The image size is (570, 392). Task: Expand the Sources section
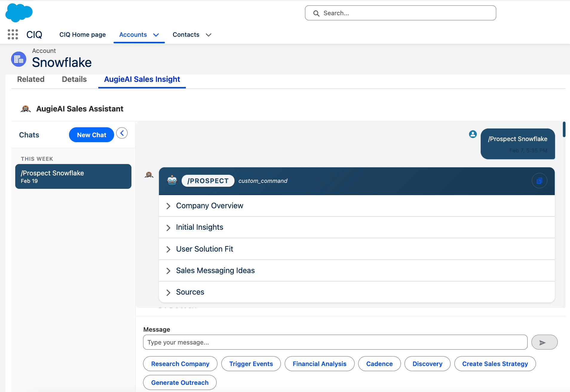point(357,292)
